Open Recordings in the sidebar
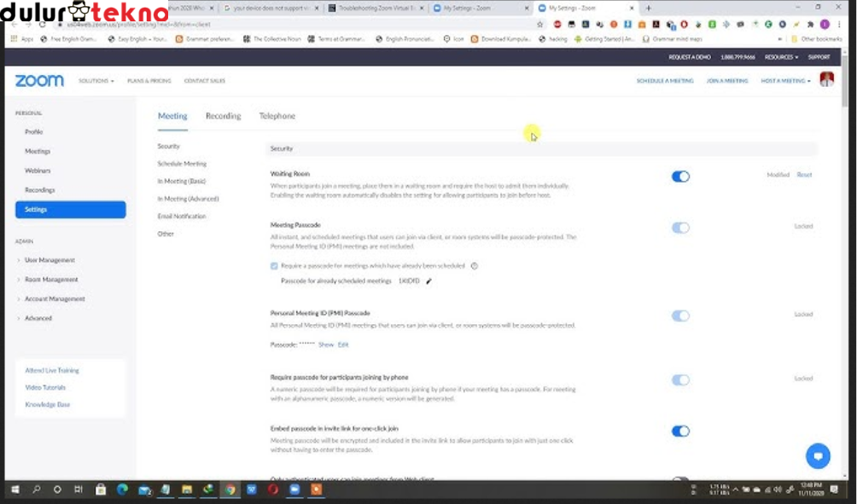The width and height of the screenshot is (857, 504). coord(39,190)
